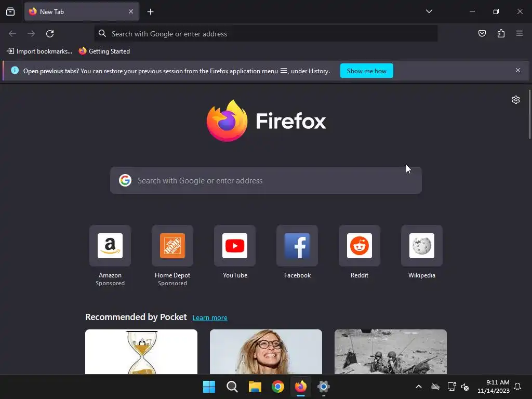This screenshot has width=532, height=399.
Task: Dismiss the previous tabs notification bar
Action: (x=518, y=70)
